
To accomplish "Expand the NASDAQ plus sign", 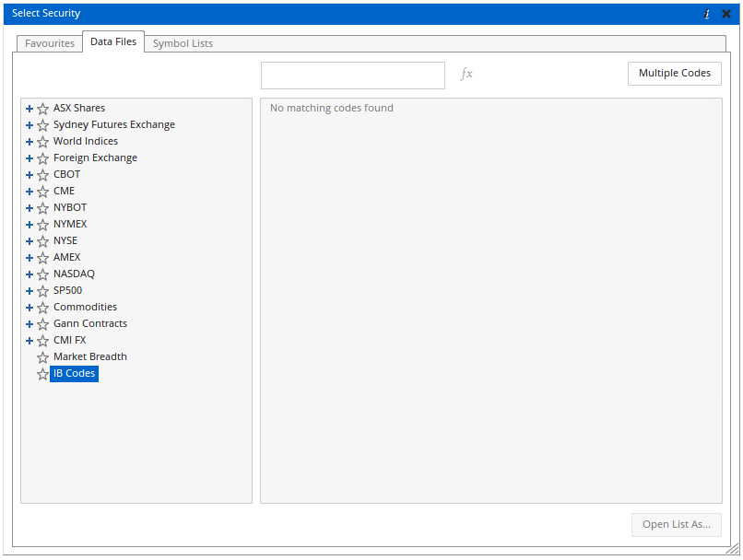I will (29, 274).
